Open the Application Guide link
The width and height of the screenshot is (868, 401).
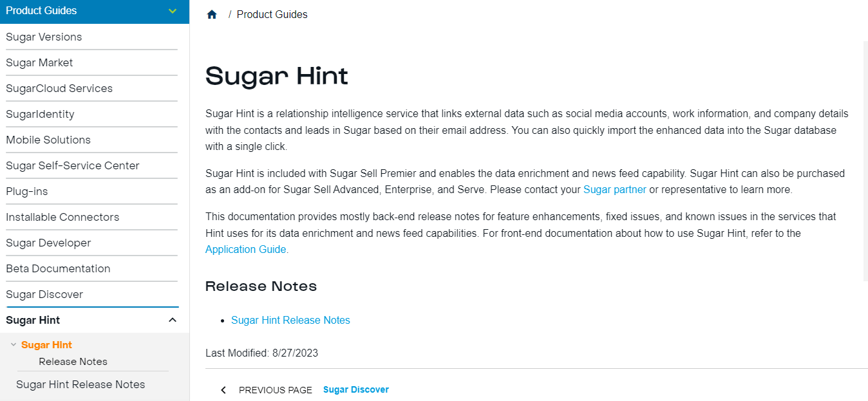[245, 249]
